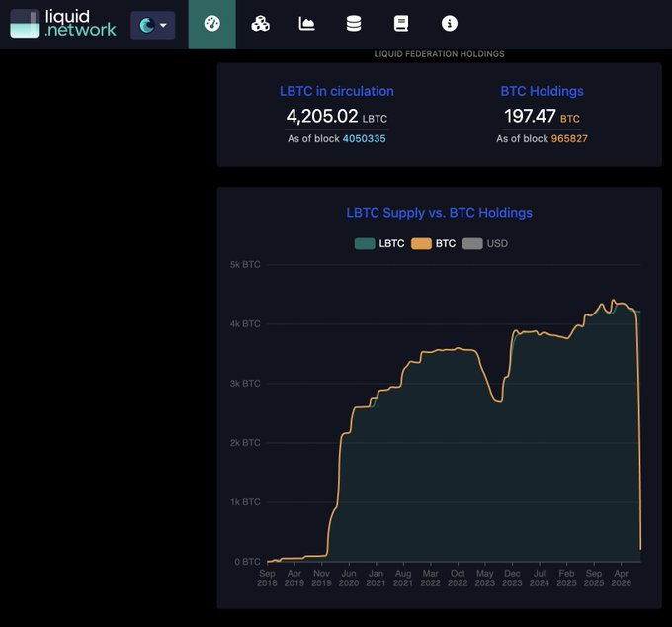Open the assets database icon
The height and width of the screenshot is (627, 672).
[x=354, y=24]
